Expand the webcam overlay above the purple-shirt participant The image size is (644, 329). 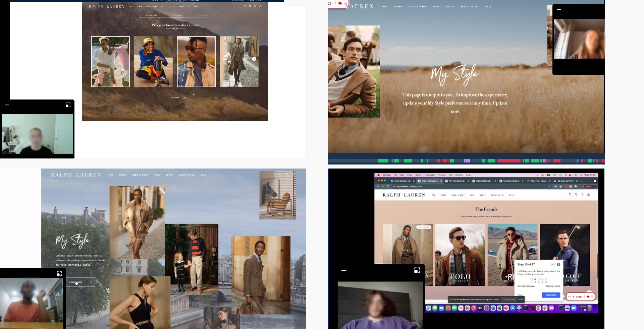pos(417,270)
